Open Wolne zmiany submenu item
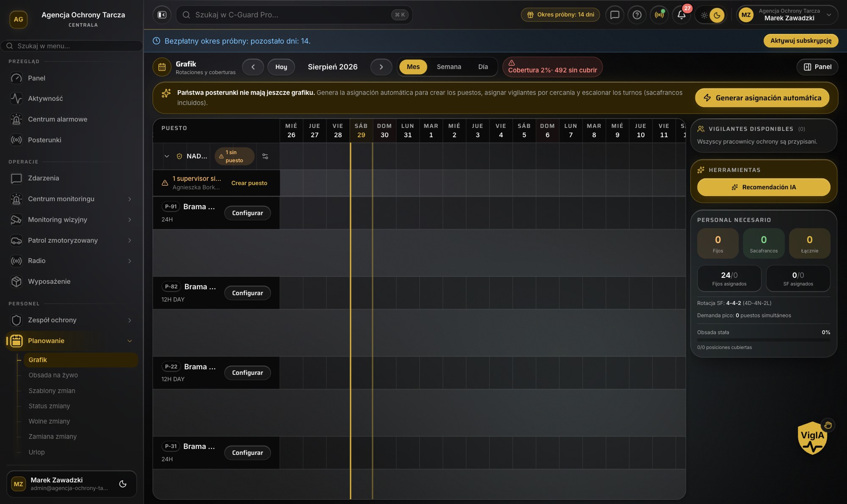 coord(80,421)
